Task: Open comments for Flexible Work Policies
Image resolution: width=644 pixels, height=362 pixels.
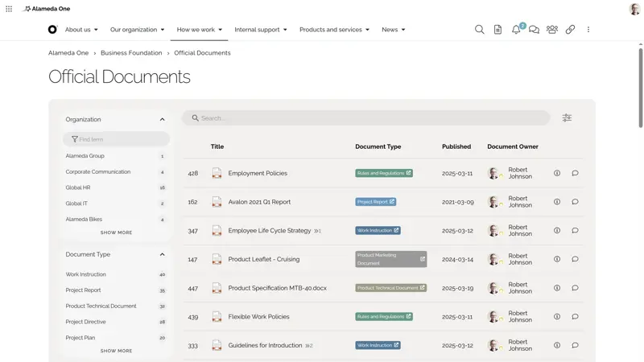Action: click(575, 317)
